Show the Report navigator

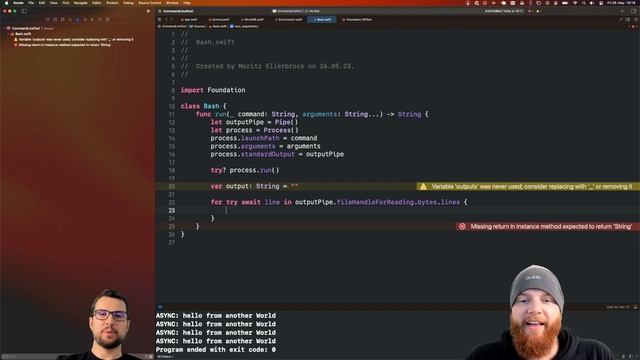107,19
